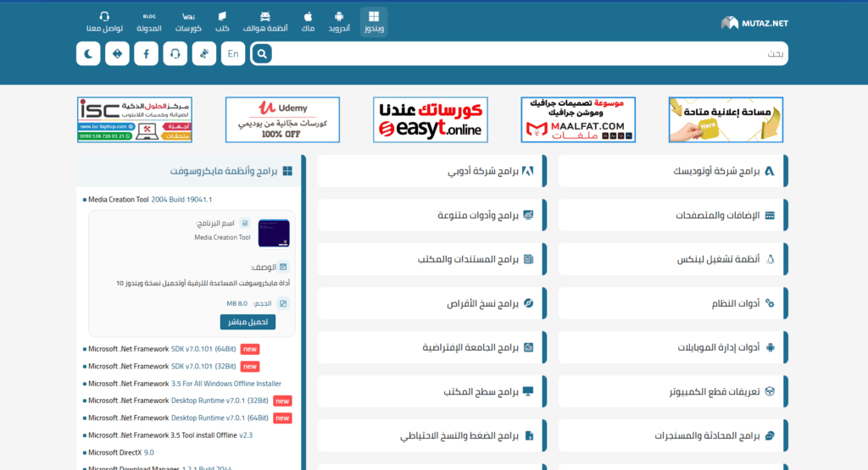The height and width of the screenshot is (470, 868).
Task: Click the magnifier search icon
Action: click(x=262, y=54)
